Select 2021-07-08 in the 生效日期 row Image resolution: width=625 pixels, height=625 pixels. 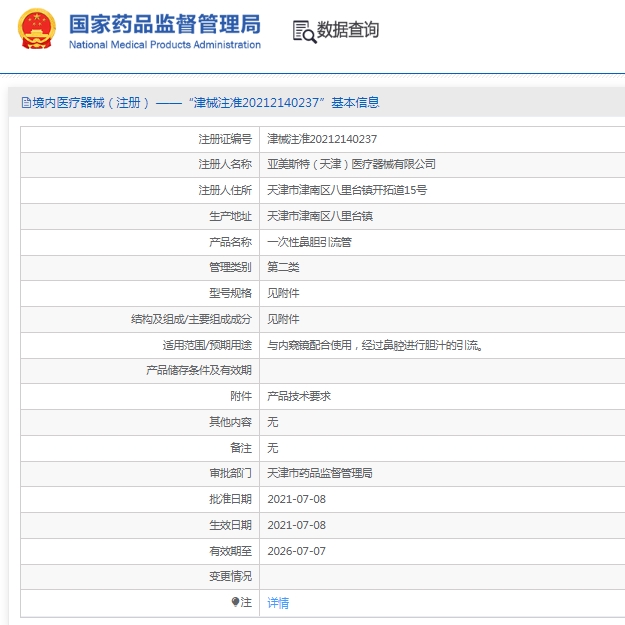click(297, 525)
